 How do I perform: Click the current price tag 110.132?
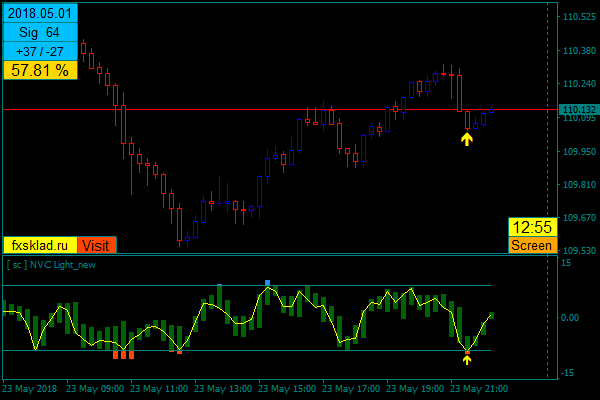tap(579, 109)
